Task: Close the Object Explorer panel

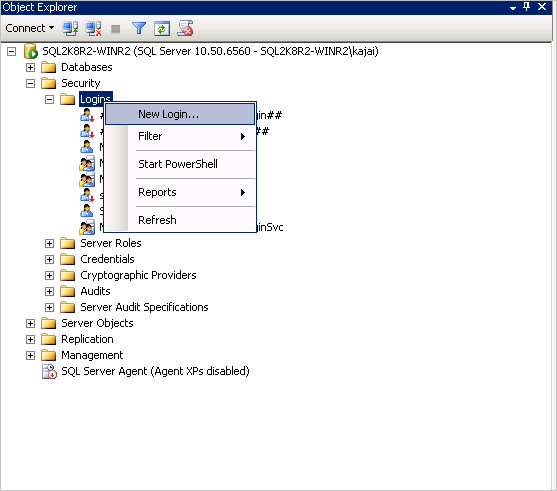Action: (x=542, y=6)
